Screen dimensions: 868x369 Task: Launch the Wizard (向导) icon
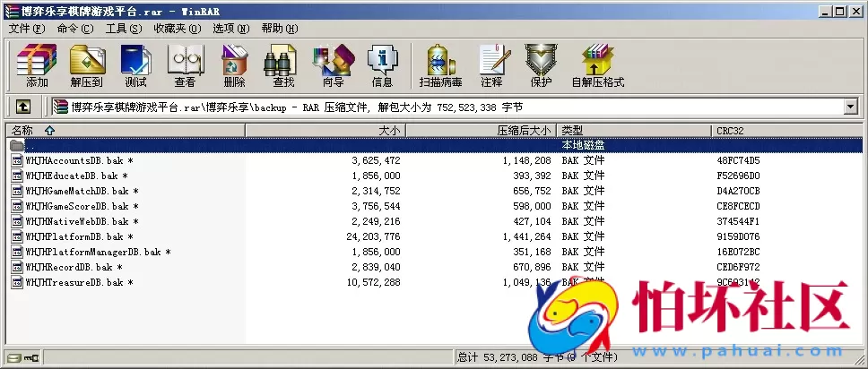click(334, 66)
